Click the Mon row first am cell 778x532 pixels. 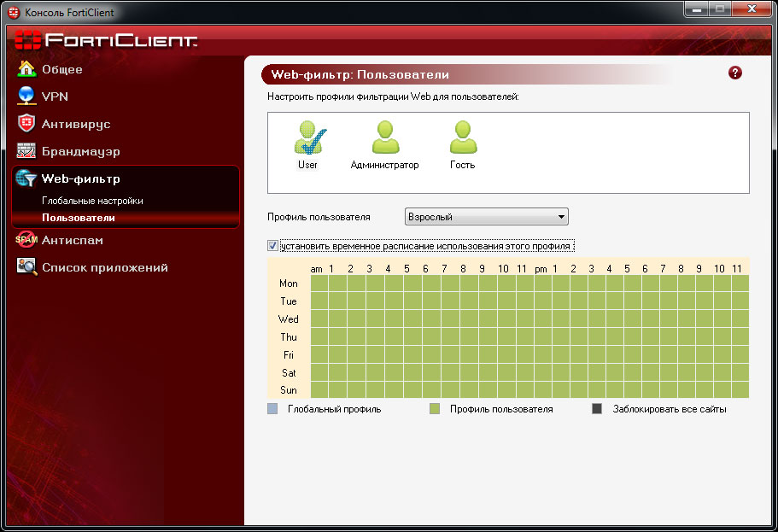[x=319, y=284]
